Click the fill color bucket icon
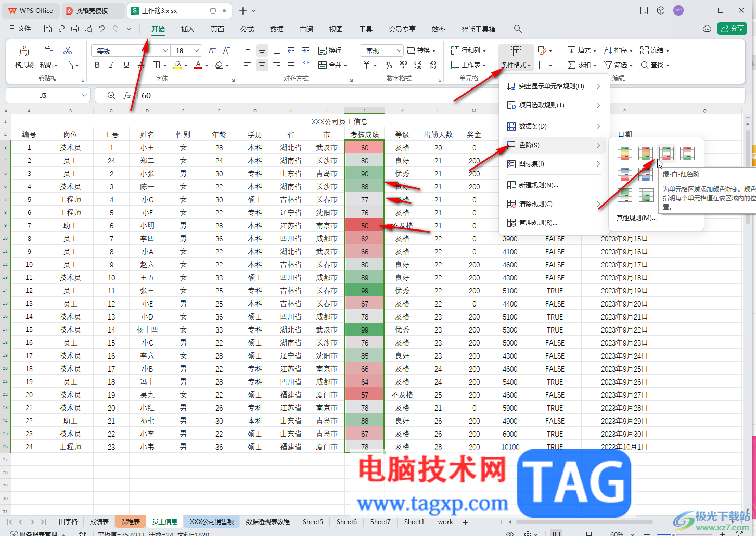The height and width of the screenshot is (536, 756). coord(177,65)
